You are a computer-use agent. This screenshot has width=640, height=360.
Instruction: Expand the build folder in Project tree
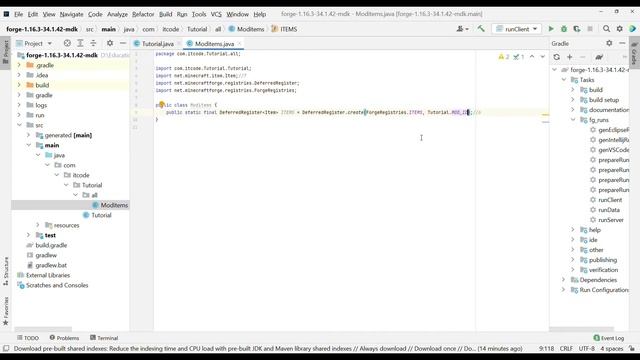19,85
